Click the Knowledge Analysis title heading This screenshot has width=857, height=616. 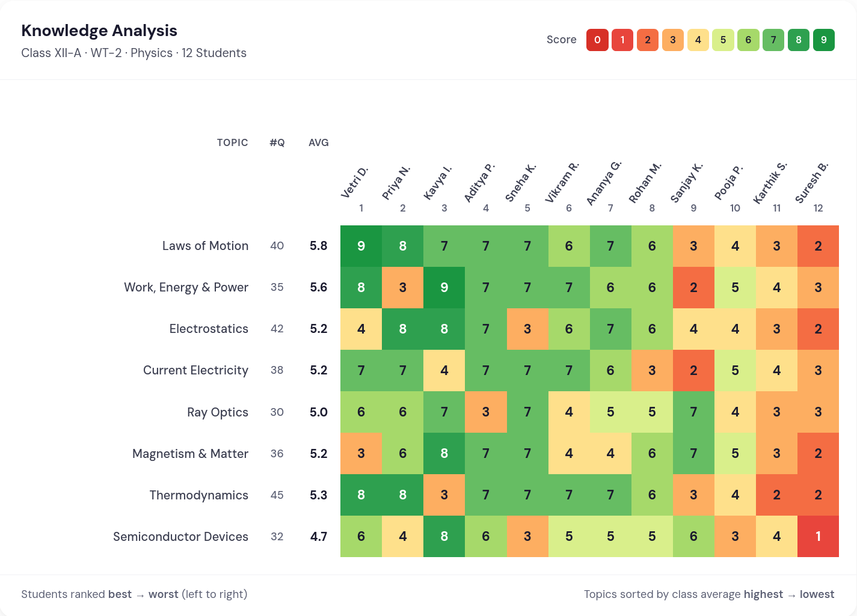(x=99, y=30)
